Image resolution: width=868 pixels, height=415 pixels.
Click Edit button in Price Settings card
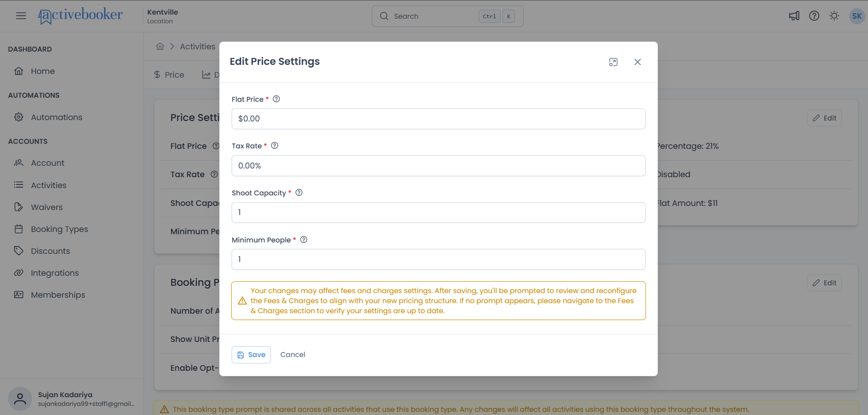825,118
